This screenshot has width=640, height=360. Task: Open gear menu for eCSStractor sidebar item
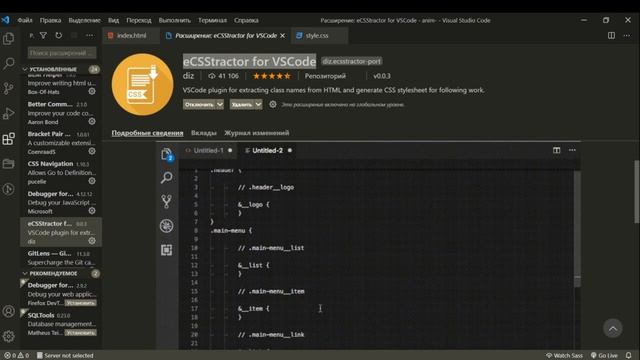tap(92, 241)
